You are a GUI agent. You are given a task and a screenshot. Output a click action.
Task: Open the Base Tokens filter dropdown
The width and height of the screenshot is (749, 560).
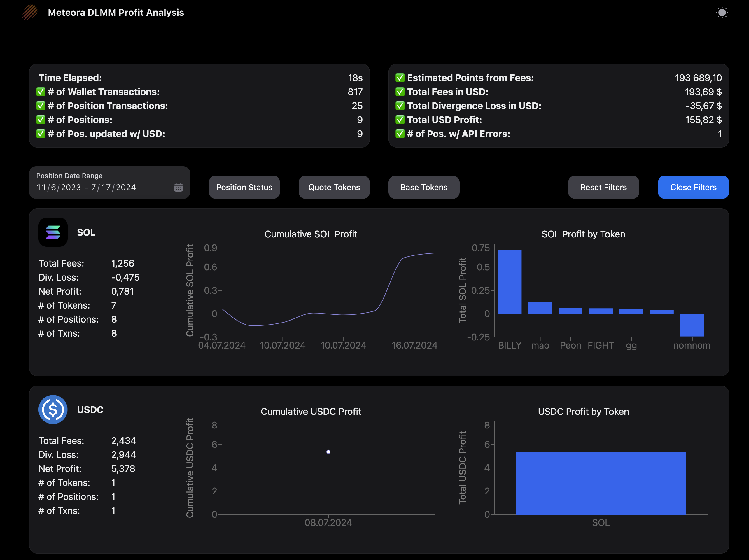pos(423,187)
